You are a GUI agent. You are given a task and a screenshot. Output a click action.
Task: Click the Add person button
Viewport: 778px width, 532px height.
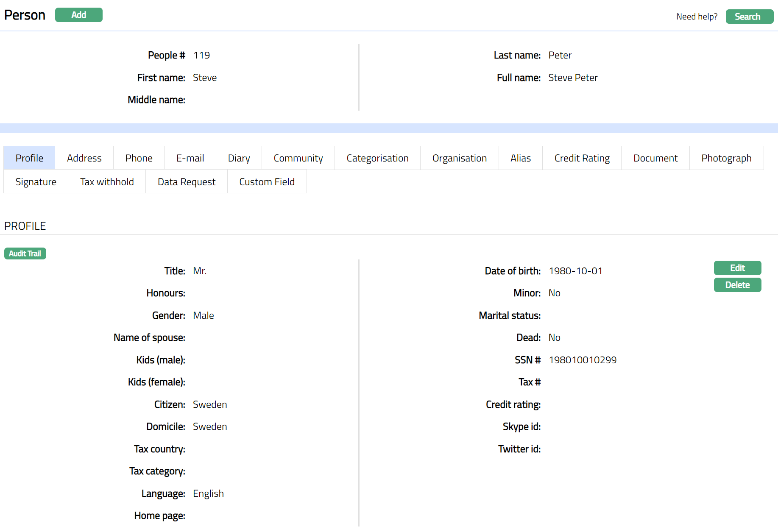tap(78, 15)
